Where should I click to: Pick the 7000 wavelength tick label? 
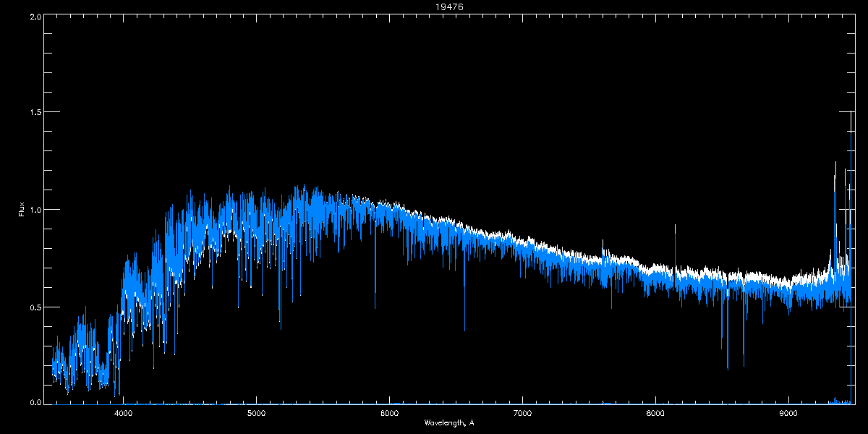[522, 413]
